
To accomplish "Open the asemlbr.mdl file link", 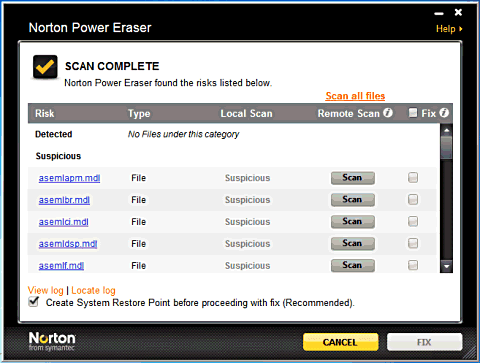I will (x=64, y=200).
